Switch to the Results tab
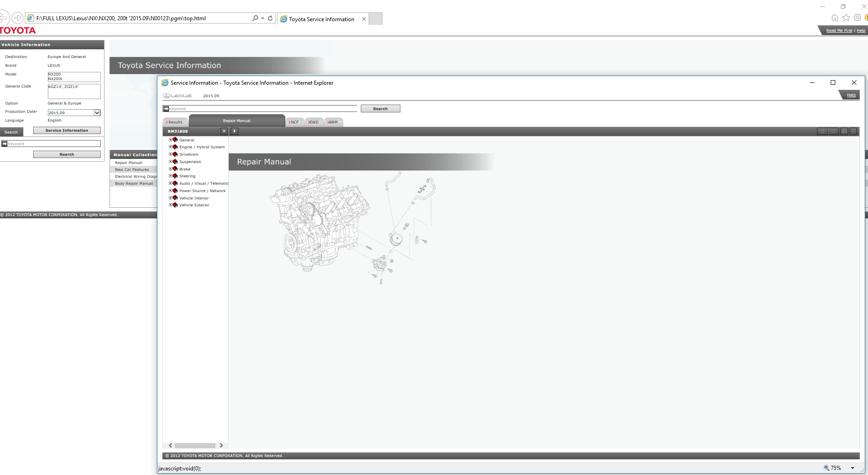The width and height of the screenshot is (868, 475). coord(174,122)
